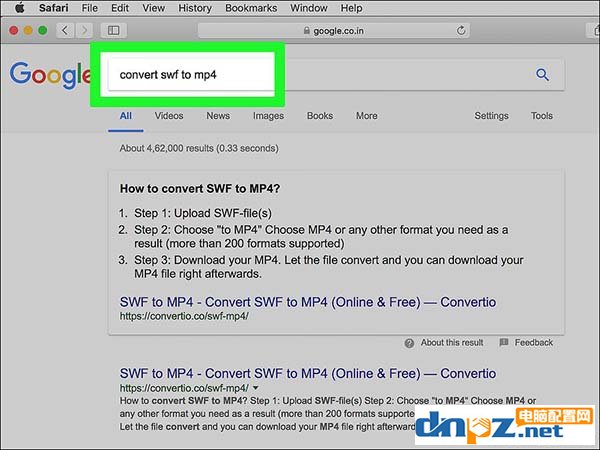Image resolution: width=600 pixels, height=450 pixels.
Task: Open the File menu
Action: 90,8
